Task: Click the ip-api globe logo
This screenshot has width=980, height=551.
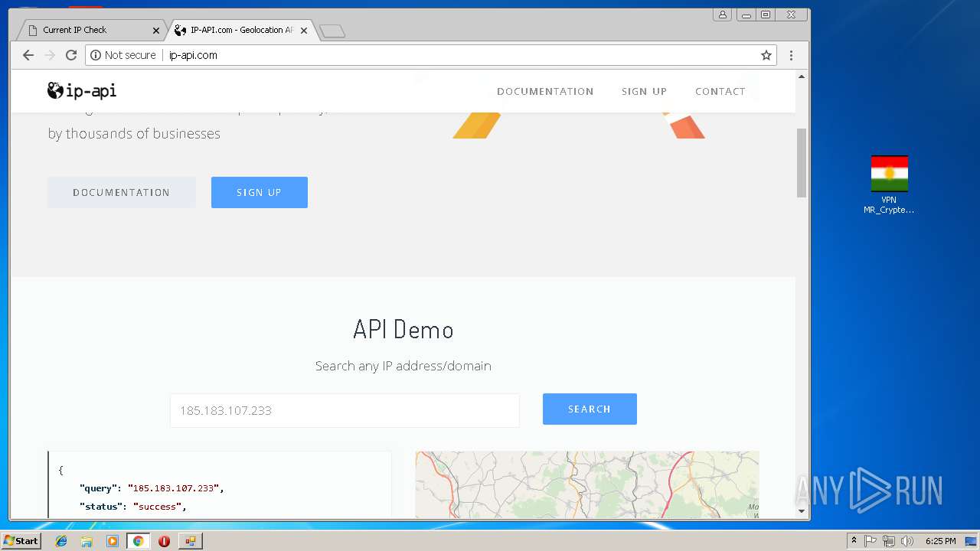Action: [x=82, y=91]
